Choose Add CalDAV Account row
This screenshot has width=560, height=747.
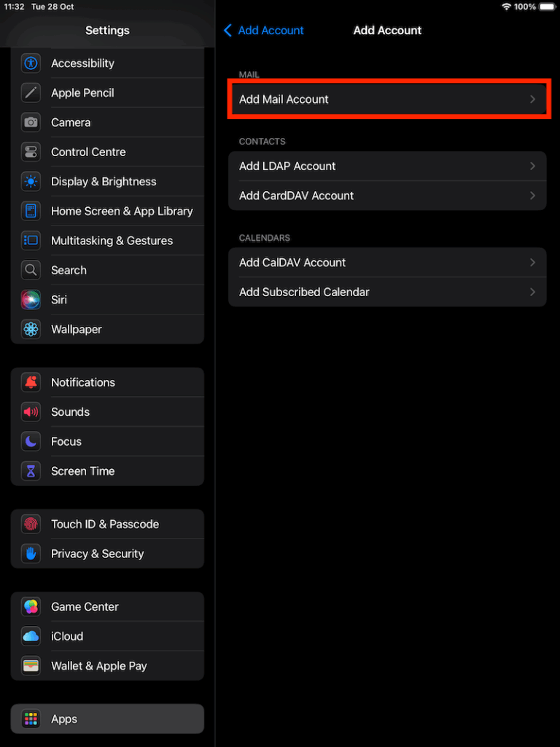[x=387, y=263]
